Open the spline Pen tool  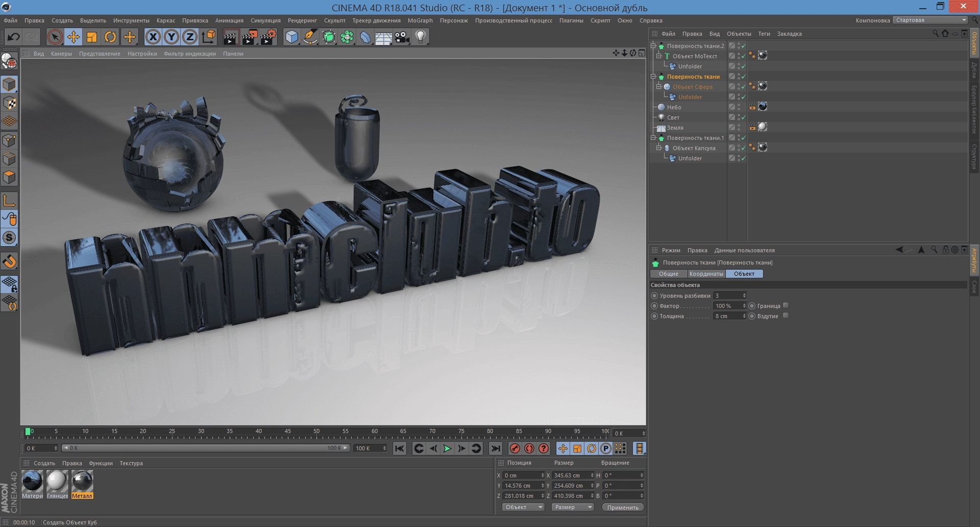click(310, 37)
